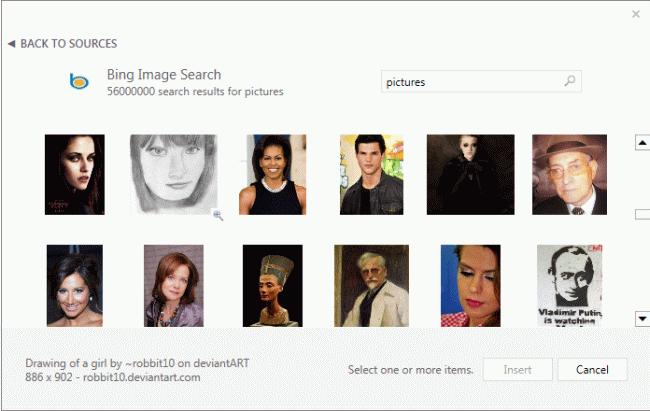Click the magnifying glass search icon

coord(570,82)
